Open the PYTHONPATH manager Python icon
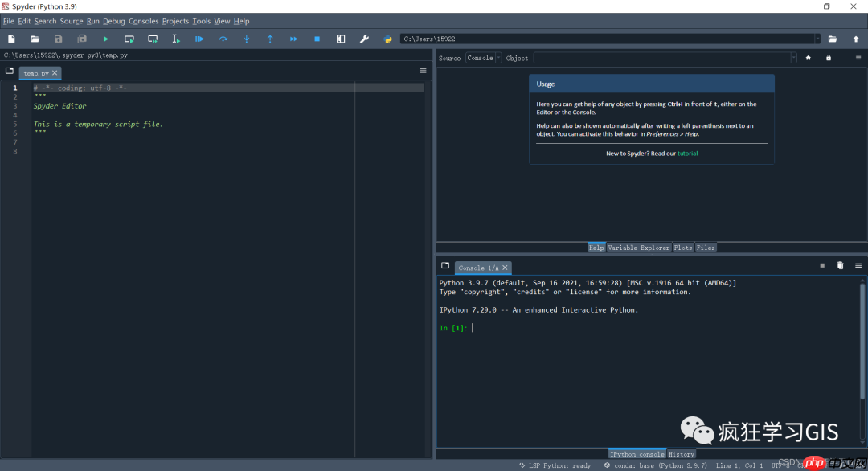 388,39
